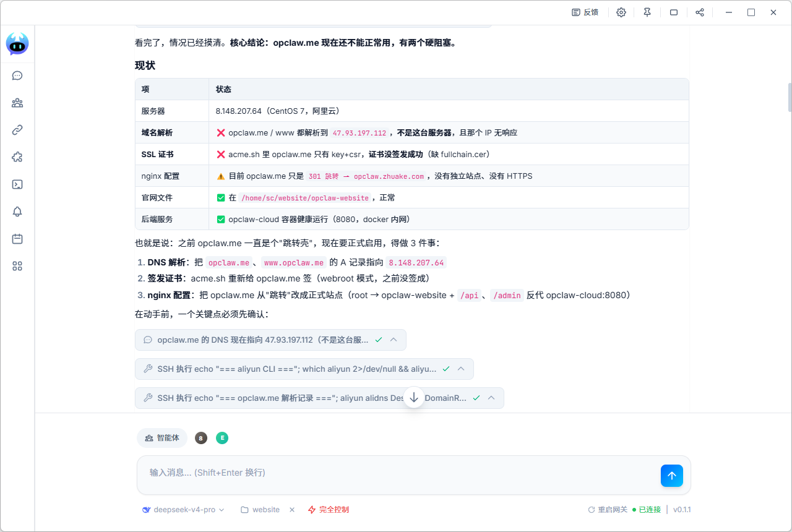The height and width of the screenshot is (532, 792).
Task: Click the SSL 证书 table row label
Action: pos(157,155)
